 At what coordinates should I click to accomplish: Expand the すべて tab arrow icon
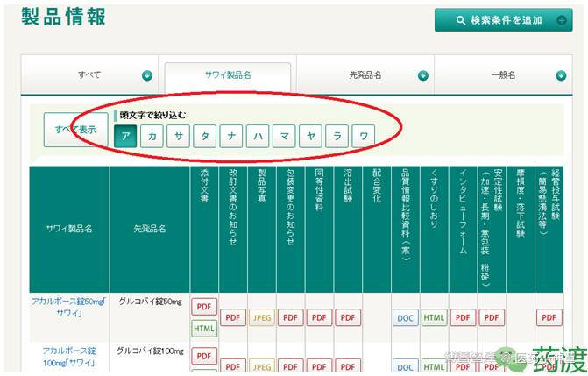[x=147, y=75]
